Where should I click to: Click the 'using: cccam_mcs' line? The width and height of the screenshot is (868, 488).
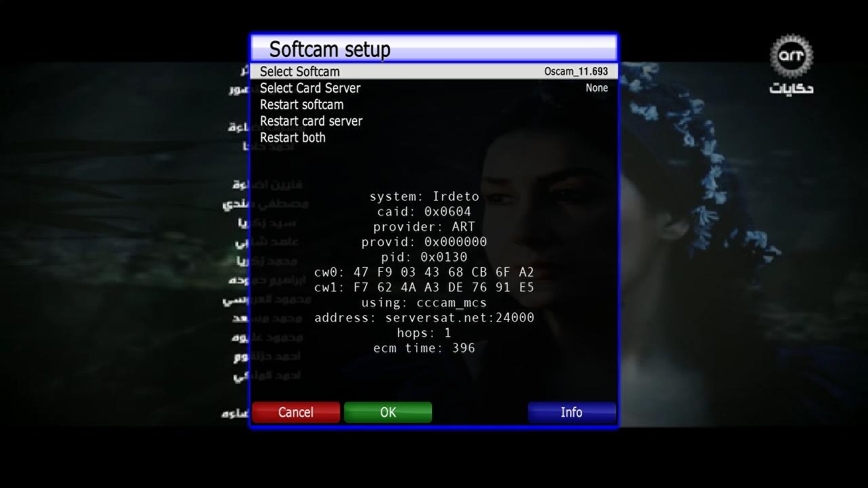tap(425, 302)
